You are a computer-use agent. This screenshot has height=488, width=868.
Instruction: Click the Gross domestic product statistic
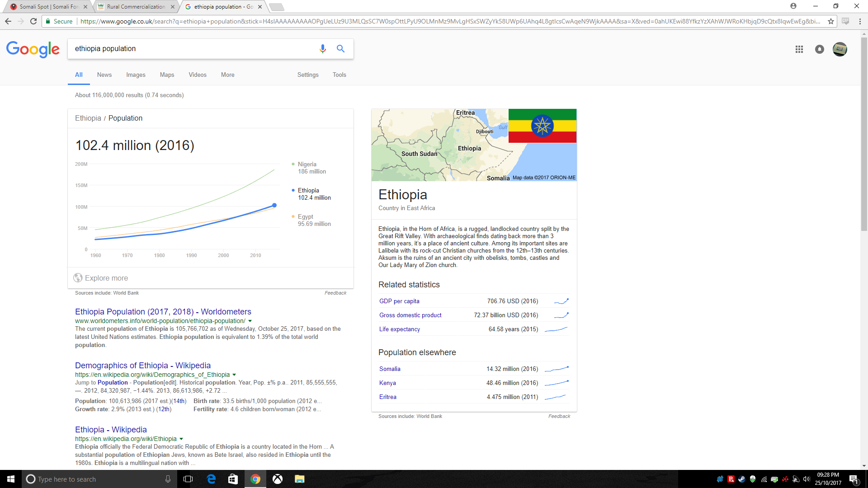click(x=410, y=315)
